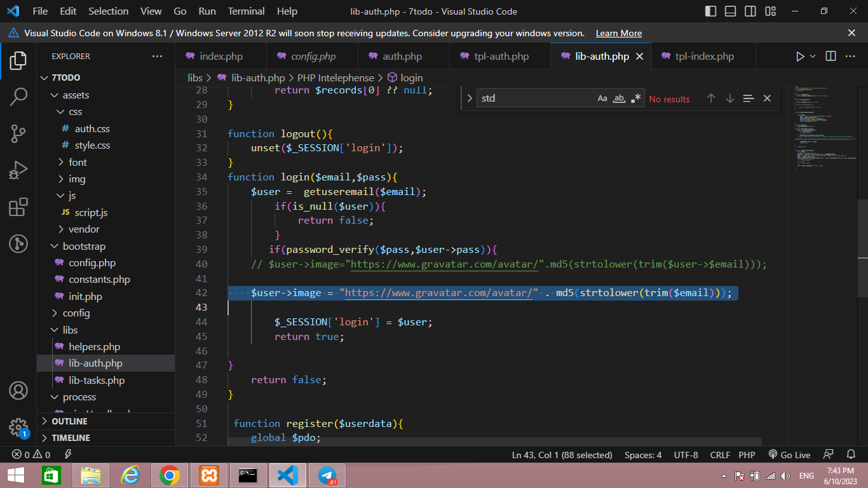Click the Run Code play button
The width and height of the screenshot is (868, 488).
coord(800,57)
